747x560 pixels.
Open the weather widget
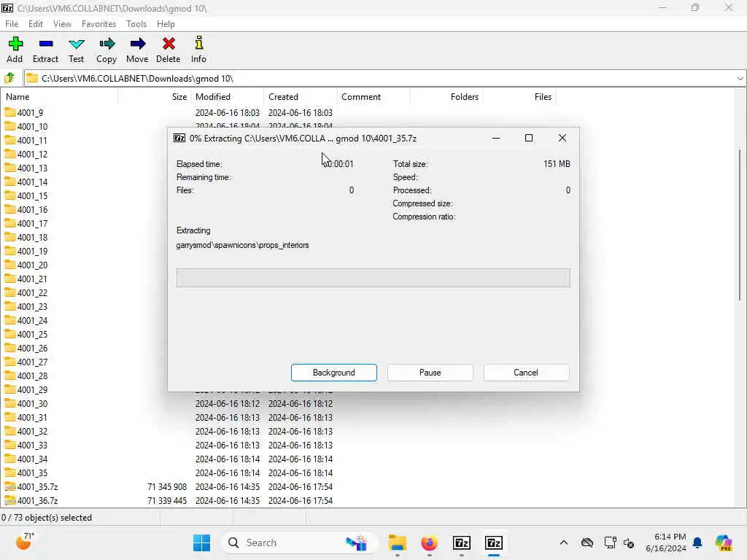pos(25,542)
